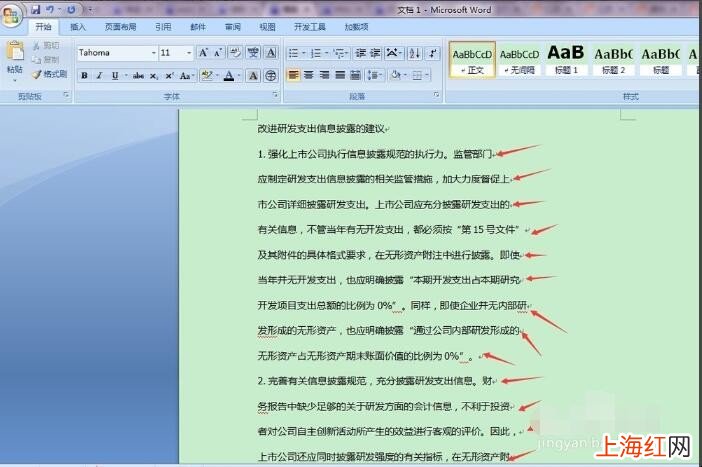Click the Phonetic Guide (拼音) icon

point(253,53)
